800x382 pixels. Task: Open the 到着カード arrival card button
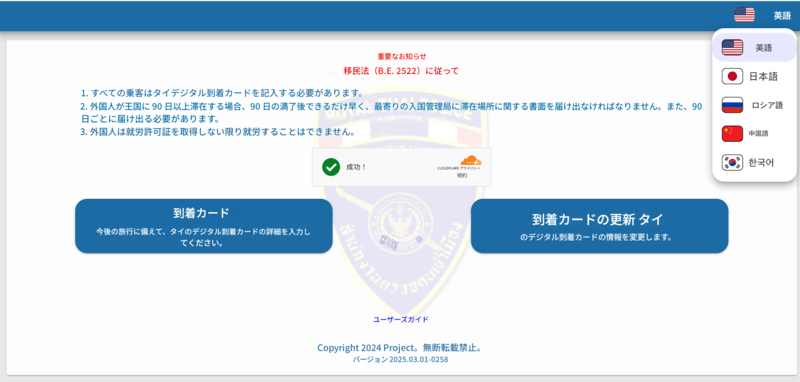pyautogui.click(x=204, y=226)
